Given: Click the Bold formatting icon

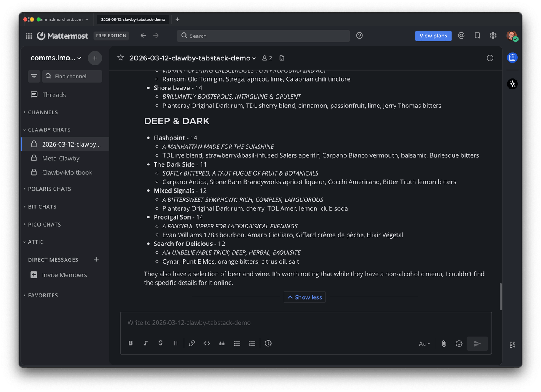Looking at the screenshot, I should (131, 343).
